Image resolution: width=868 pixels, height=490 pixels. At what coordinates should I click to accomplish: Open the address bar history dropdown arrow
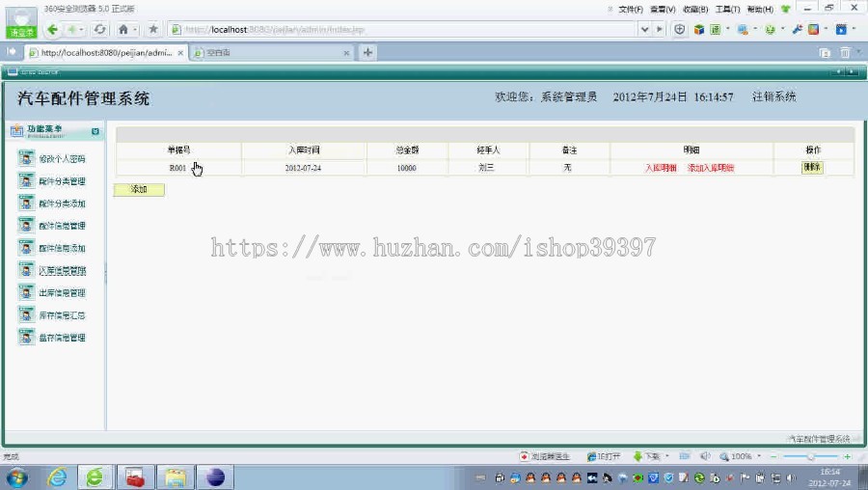(644, 29)
